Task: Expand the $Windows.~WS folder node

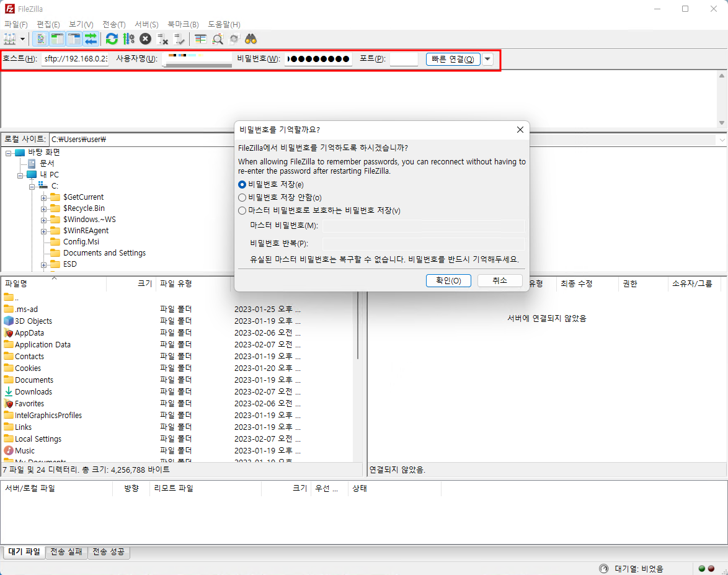Action: (43, 220)
